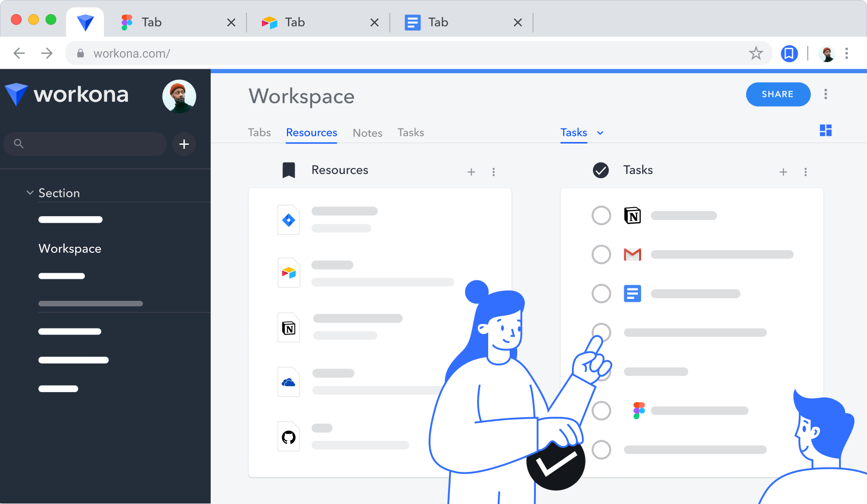Add a new task with the plus icon
This screenshot has height=504, width=867.
pyautogui.click(x=783, y=172)
